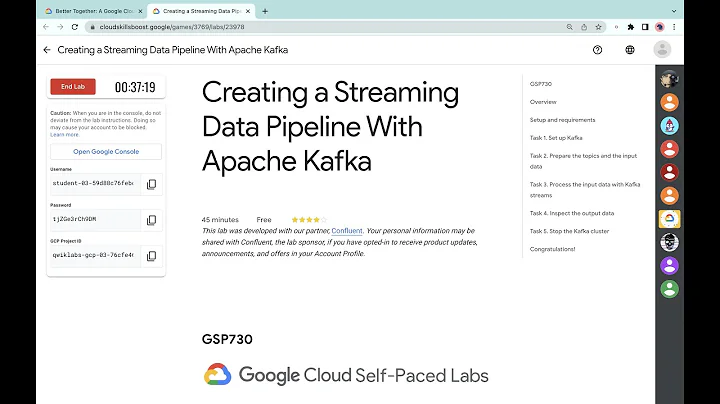Follow the Learn more link
The width and height of the screenshot is (720, 404).
tap(65, 135)
